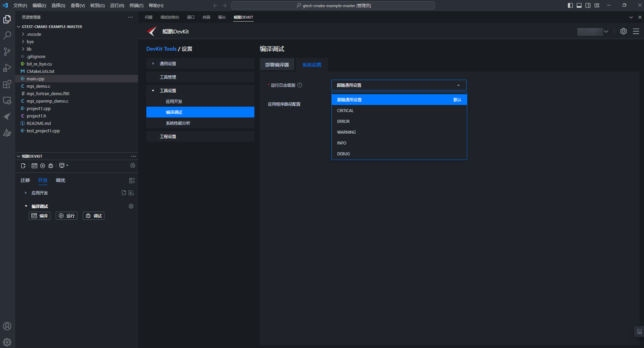The height and width of the screenshot is (348, 644).
Task: Open the Remote Explorer view
Action: coord(7,100)
